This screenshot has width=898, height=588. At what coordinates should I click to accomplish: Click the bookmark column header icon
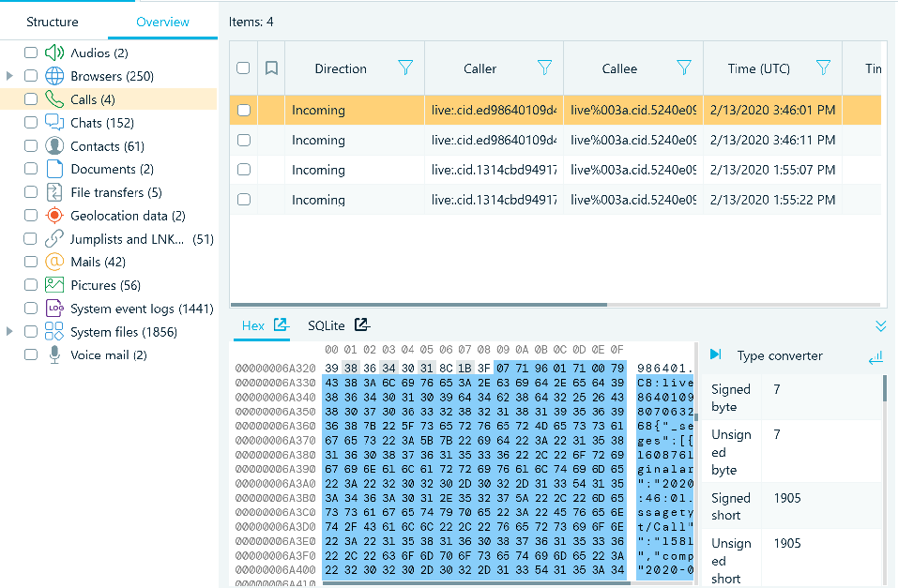click(271, 68)
